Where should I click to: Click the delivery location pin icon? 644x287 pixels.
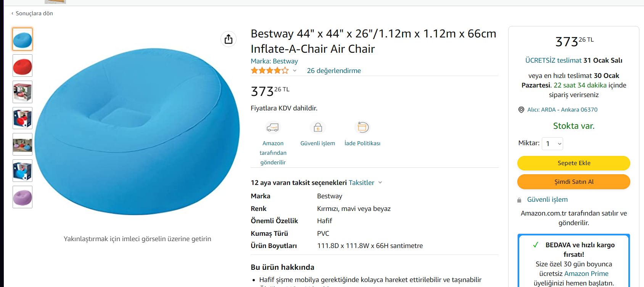coord(521,110)
